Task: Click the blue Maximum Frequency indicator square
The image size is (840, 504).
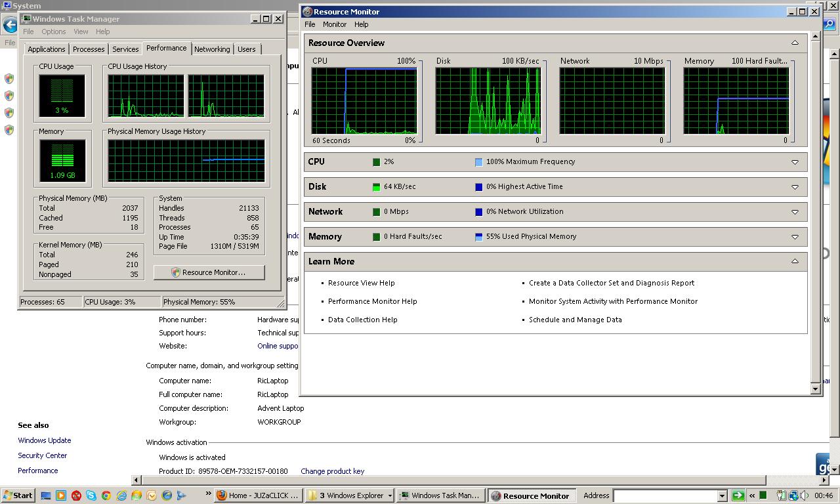Action: pos(478,162)
